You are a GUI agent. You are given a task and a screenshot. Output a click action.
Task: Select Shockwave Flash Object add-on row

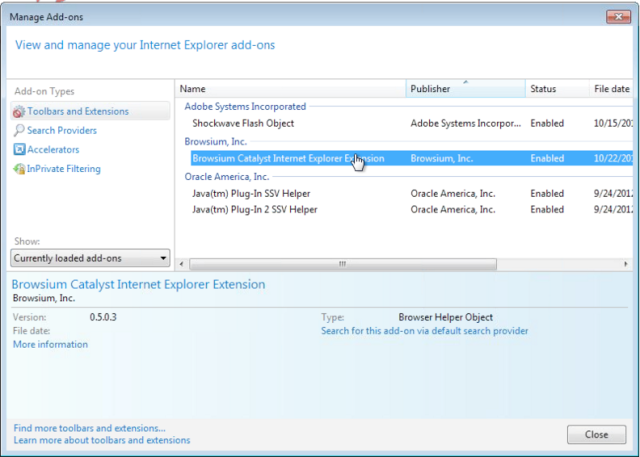click(411, 123)
